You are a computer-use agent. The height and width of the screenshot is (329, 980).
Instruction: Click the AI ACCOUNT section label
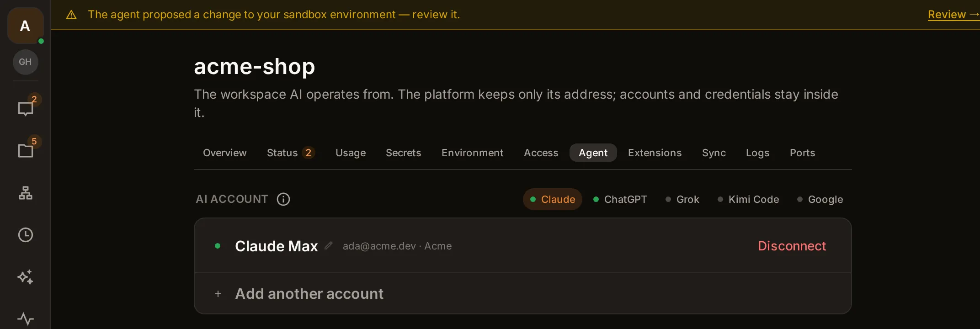coord(232,199)
